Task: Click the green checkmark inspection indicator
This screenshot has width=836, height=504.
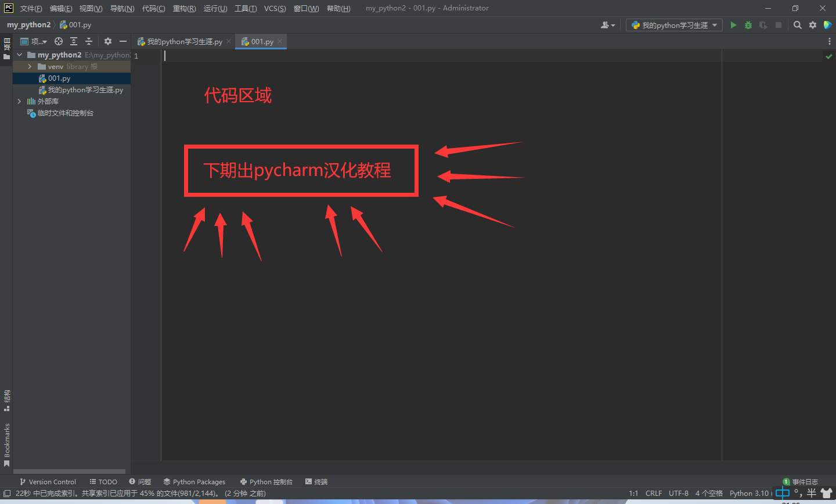Action: coord(828,56)
